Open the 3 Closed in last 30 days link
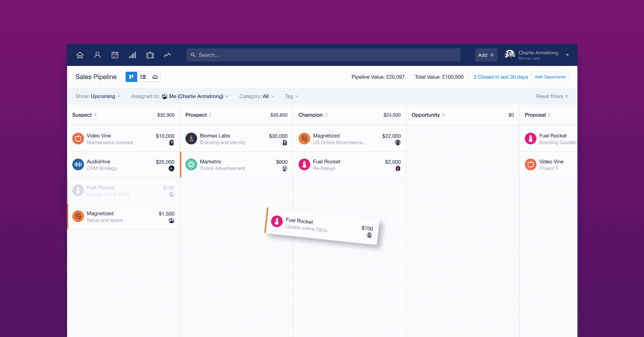 tap(501, 77)
